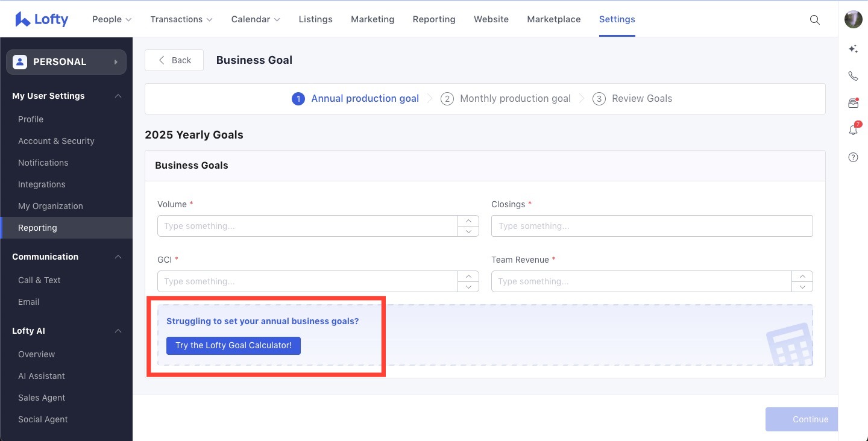This screenshot has height=441, width=868.
Task: Decrease GCI using the down stepper arrow
Action: point(468,287)
